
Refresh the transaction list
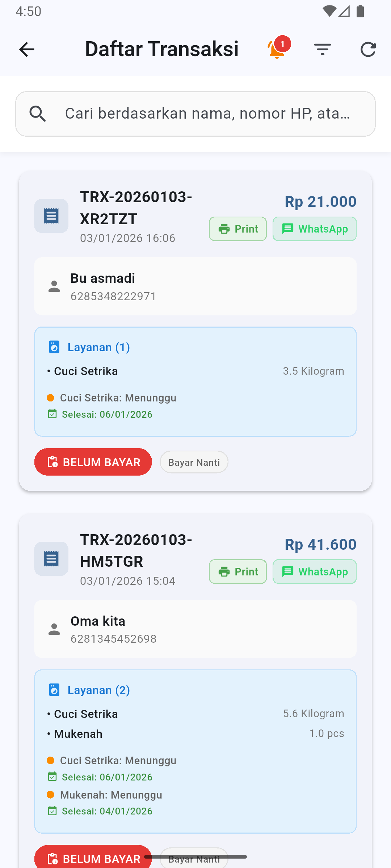tap(368, 49)
